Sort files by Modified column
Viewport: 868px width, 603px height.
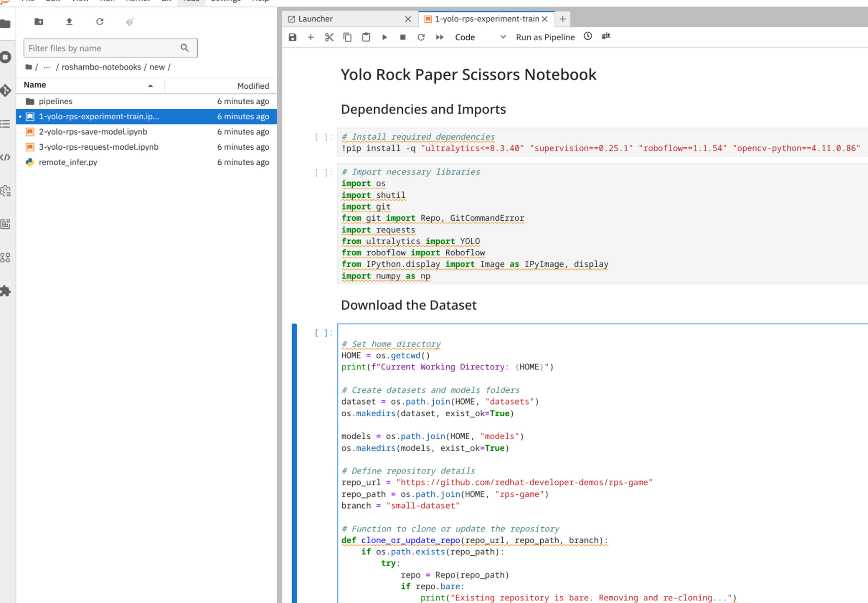(x=221, y=85)
